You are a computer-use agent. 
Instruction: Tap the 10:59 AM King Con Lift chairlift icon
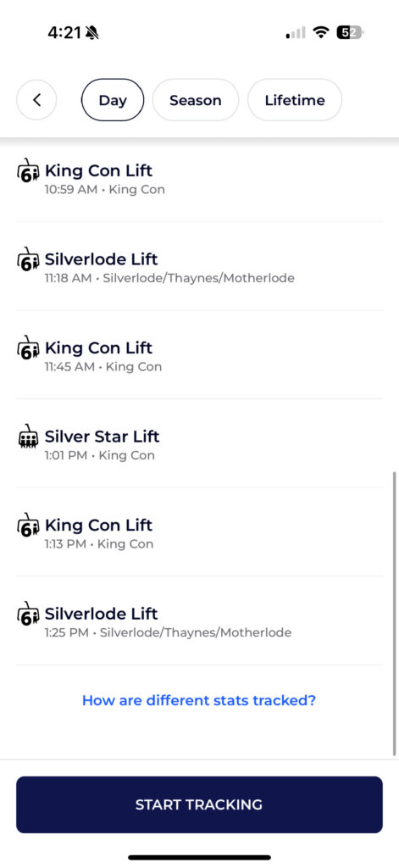click(x=28, y=170)
